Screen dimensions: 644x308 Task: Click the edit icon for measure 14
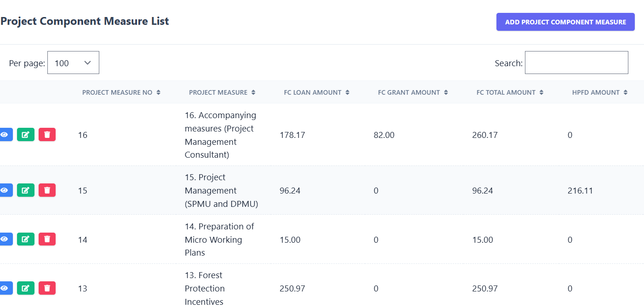(25, 239)
